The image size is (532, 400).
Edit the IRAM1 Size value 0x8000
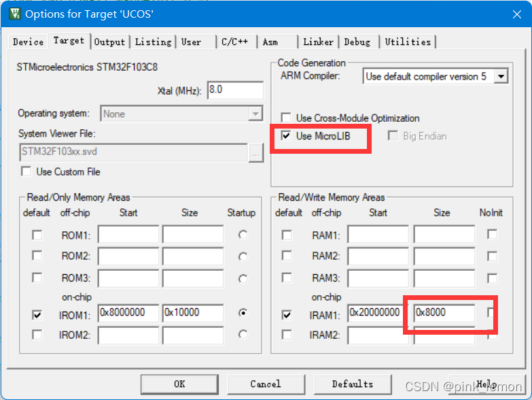(444, 313)
